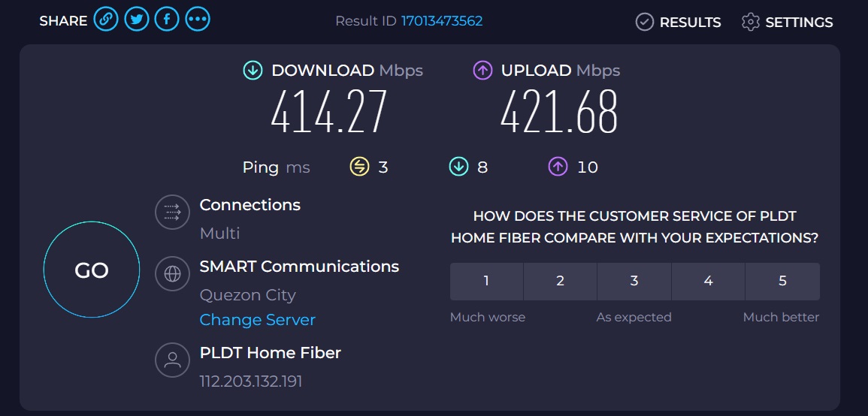
Task: Click the download arrow icon
Action: click(x=253, y=71)
